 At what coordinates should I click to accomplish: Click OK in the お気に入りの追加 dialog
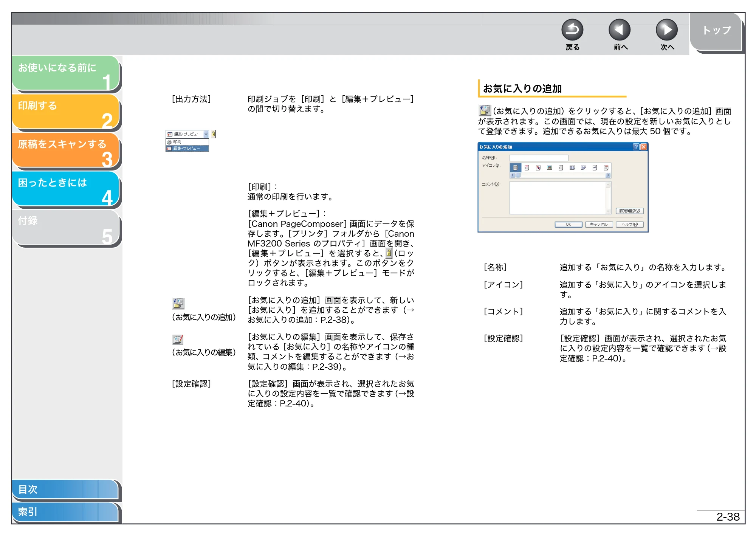point(569,225)
